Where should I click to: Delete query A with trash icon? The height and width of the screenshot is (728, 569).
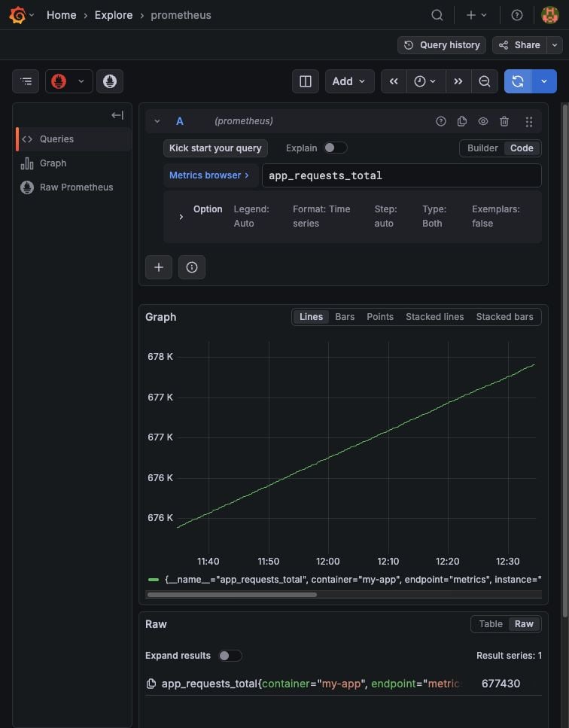tap(504, 121)
